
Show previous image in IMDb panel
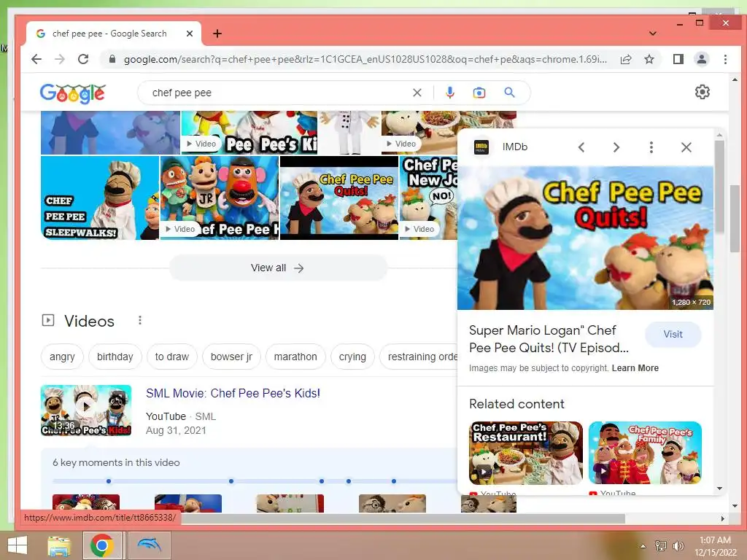pyautogui.click(x=581, y=147)
